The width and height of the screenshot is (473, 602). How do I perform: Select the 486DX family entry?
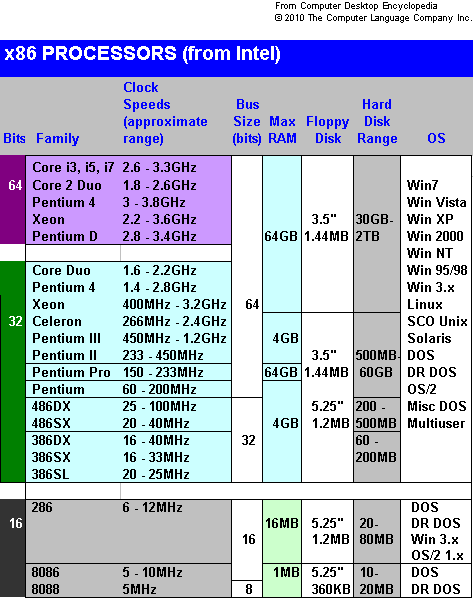51,406
